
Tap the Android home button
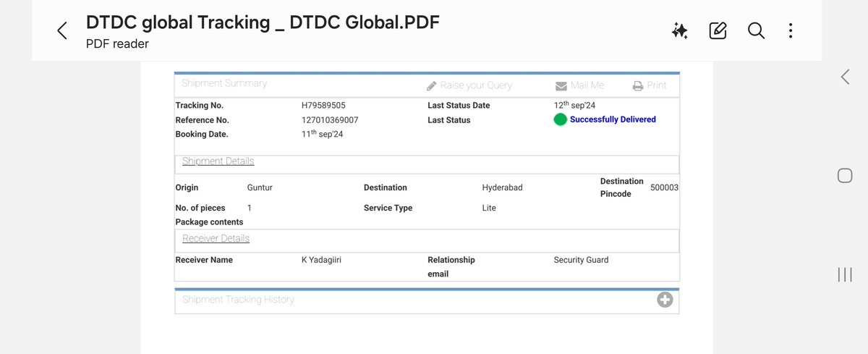coord(844,176)
